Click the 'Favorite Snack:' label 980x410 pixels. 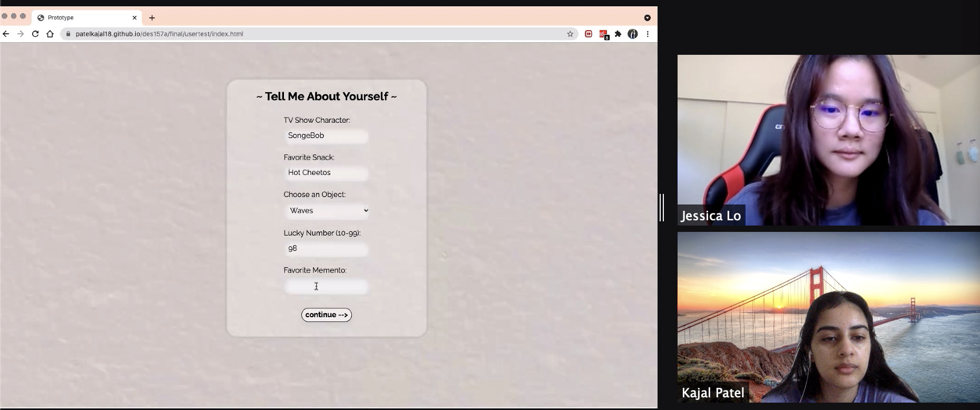309,157
